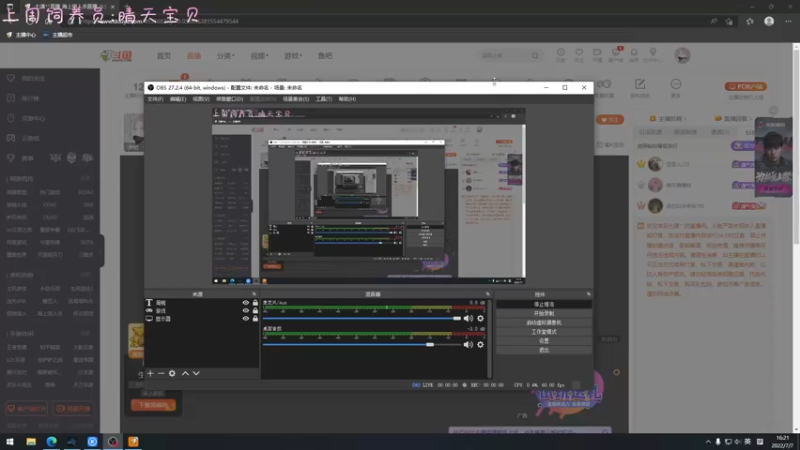Pop out the Sources dock panel icon
This screenshot has width=800, height=450.
coord(254,294)
